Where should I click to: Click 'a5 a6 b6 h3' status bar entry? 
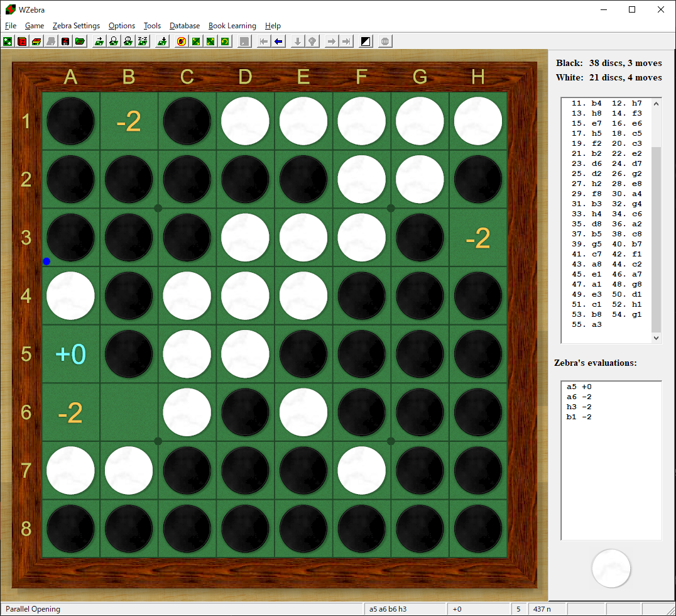click(x=388, y=609)
